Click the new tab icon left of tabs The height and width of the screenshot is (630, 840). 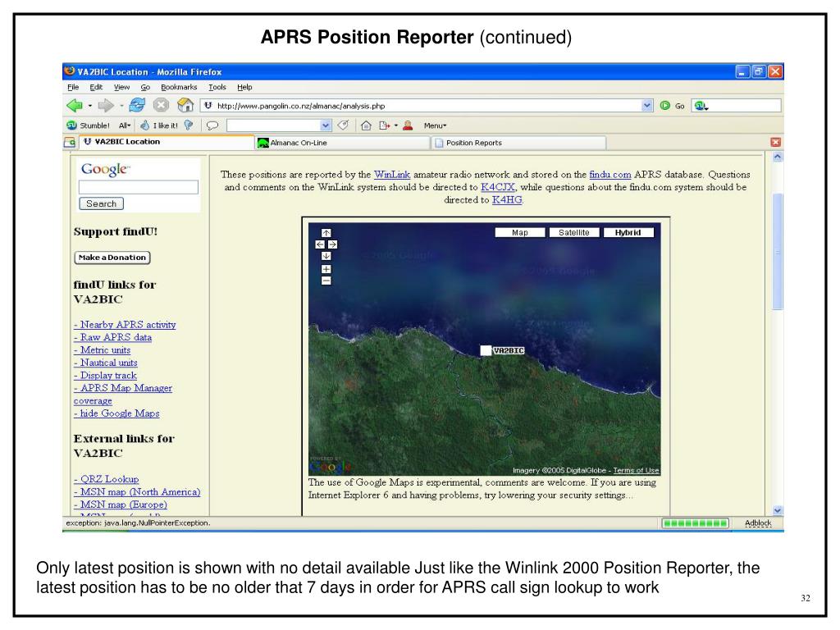tap(70, 142)
